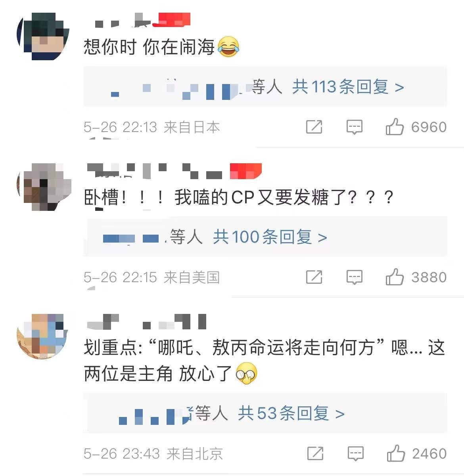Expand 共53条回复 replies
The height and width of the screenshot is (476, 464).
pos(291,413)
